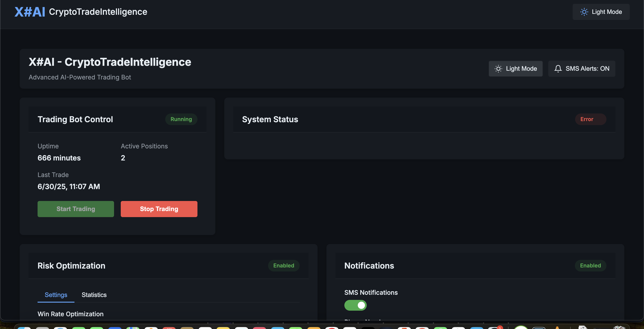Click the SMS Alerts bell icon
This screenshot has height=329, width=644.
coord(558,68)
